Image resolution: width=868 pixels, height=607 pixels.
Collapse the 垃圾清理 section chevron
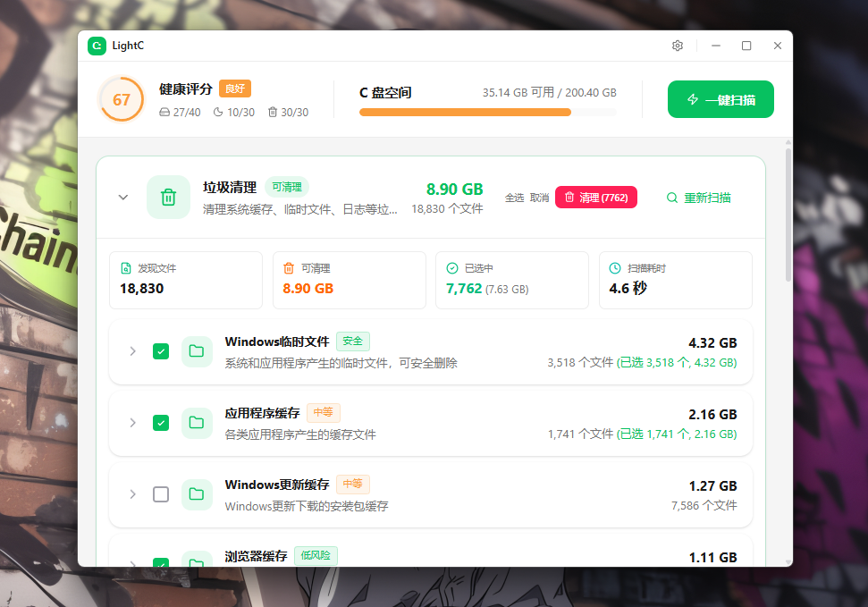tap(123, 198)
